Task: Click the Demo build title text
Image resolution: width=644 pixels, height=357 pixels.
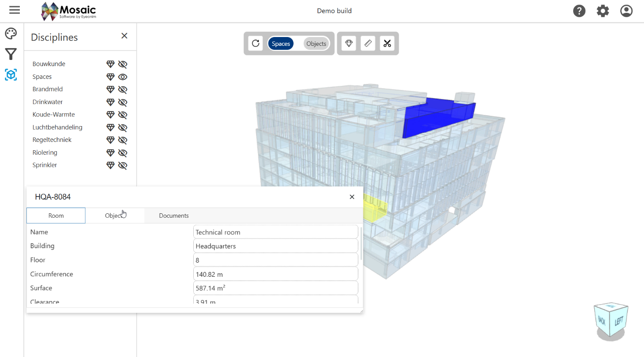Action: point(335,11)
